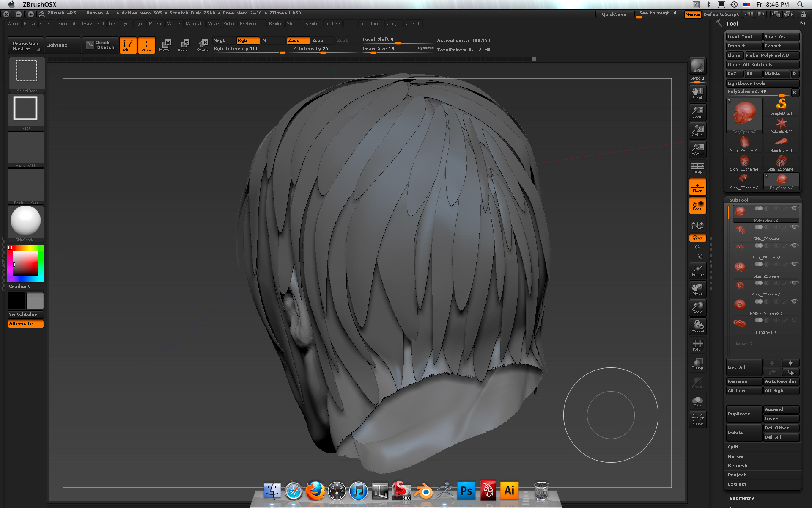Open the Stroke menu

(x=312, y=24)
